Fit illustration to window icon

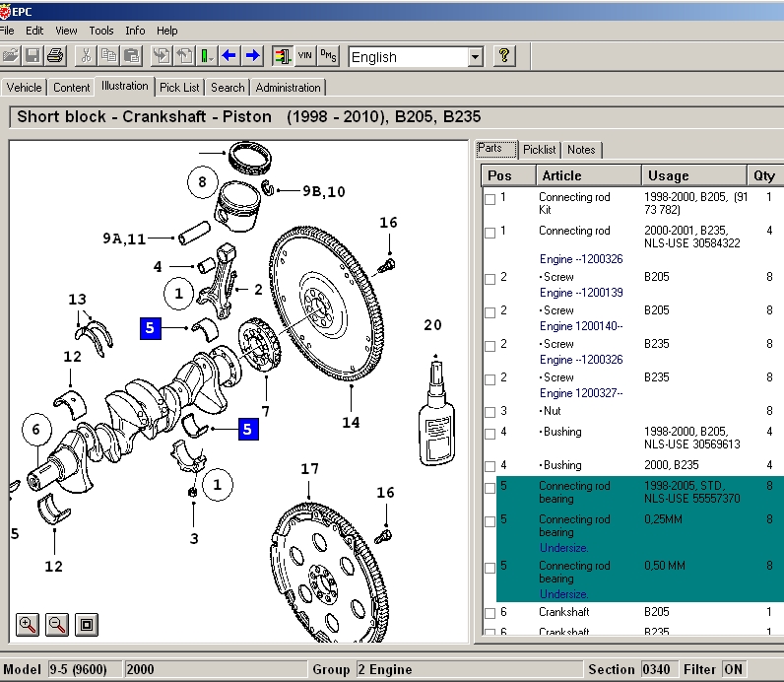coord(87,624)
